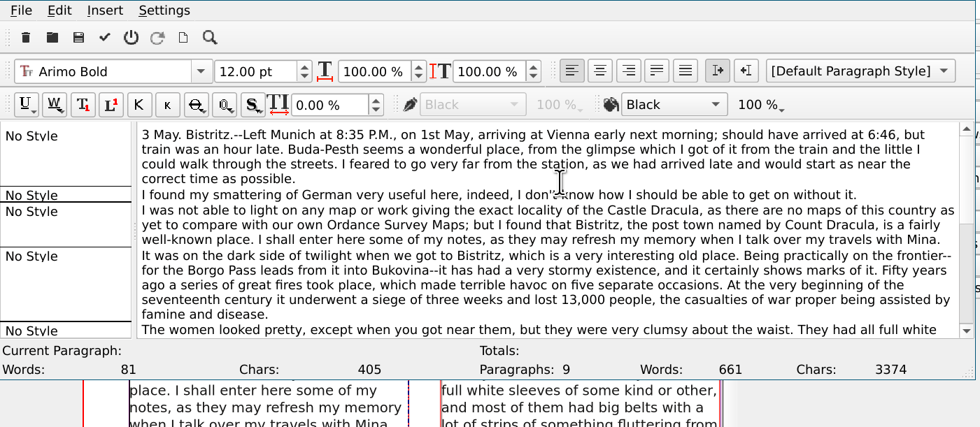Click the Save to File floppy icon

tap(78, 38)
